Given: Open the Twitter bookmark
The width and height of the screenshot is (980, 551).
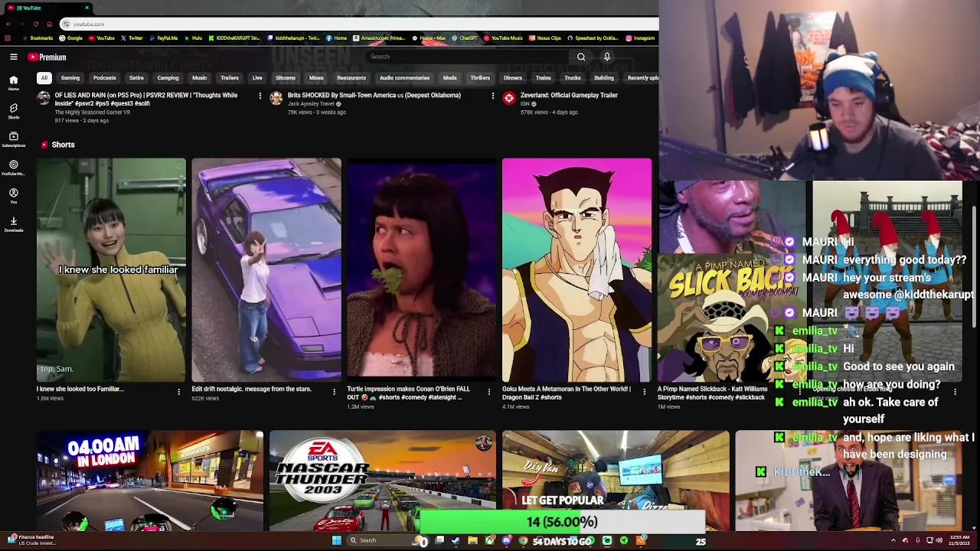Looking at the screenshot, I should click(132, 37).
